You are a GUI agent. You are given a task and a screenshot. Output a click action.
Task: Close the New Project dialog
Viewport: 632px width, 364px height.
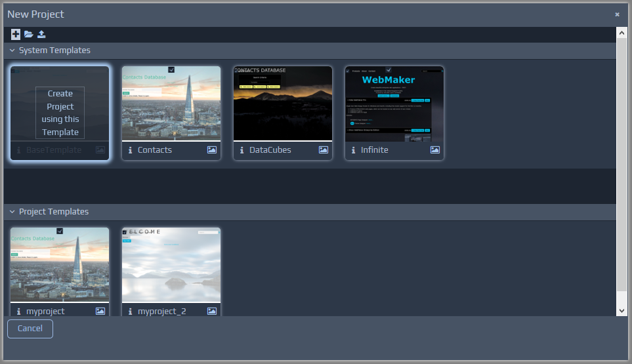(617, 14)
